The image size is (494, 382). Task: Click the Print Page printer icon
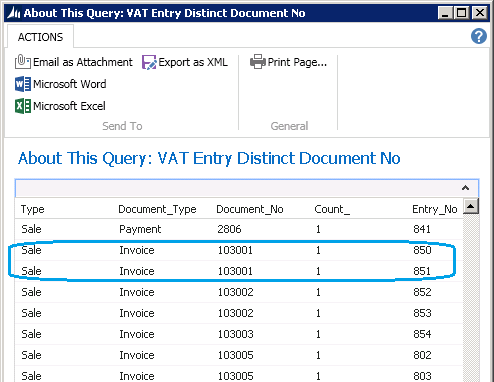(258, 62)
